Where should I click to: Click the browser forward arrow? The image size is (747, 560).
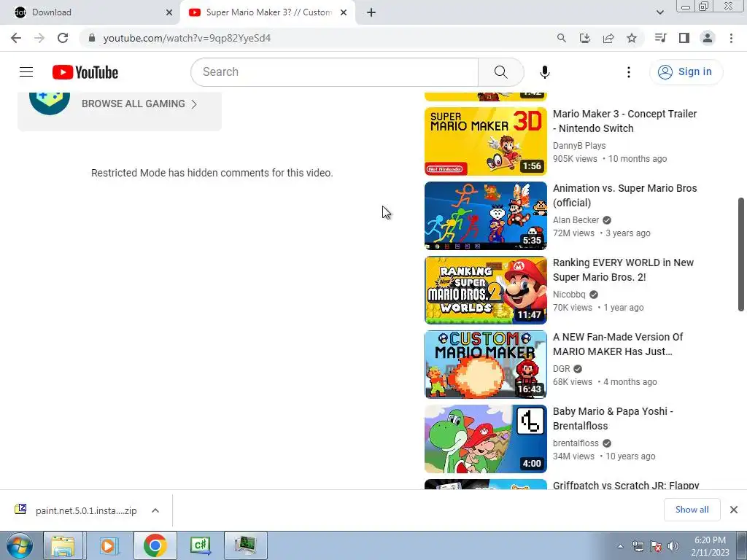click(x=39, y=38)
